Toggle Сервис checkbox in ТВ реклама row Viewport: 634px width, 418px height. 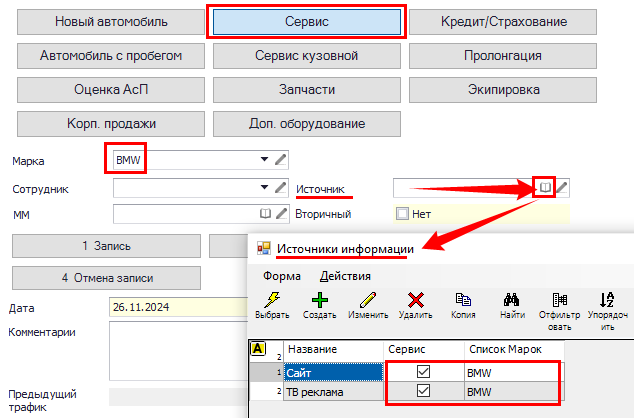pos(423,392)
